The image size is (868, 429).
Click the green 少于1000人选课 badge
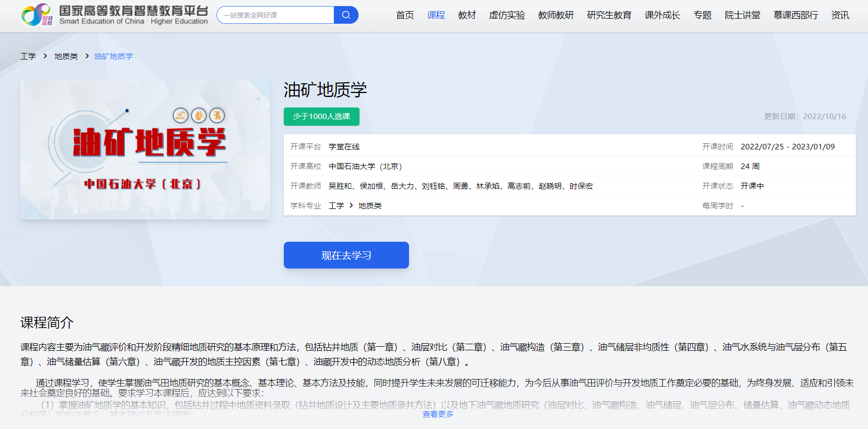[x=321, y=117]
